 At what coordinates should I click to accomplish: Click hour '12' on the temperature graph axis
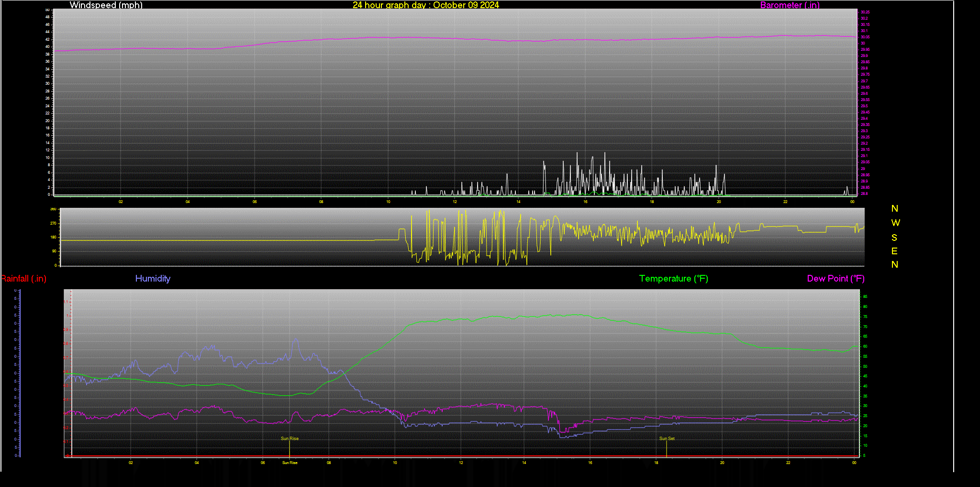point(461,463)
